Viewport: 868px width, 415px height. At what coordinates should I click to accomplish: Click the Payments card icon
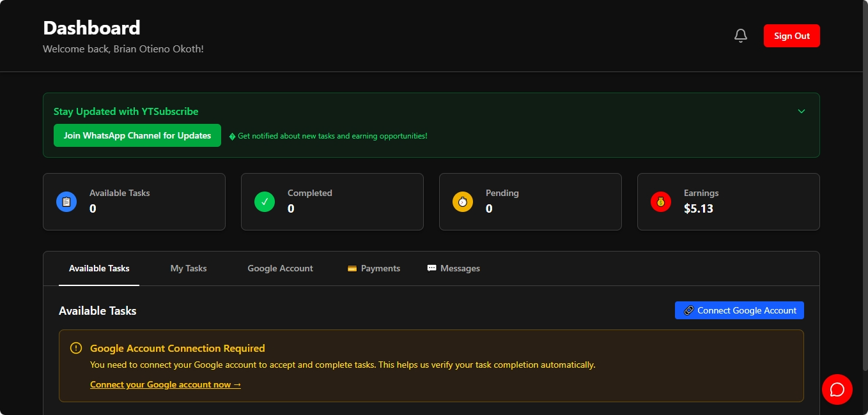tap(352, 268)
